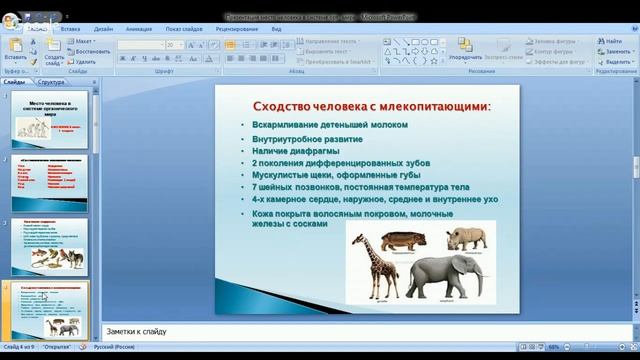
Task: Select the triangle shape in the gallery
Action: (x=387, y=51)
